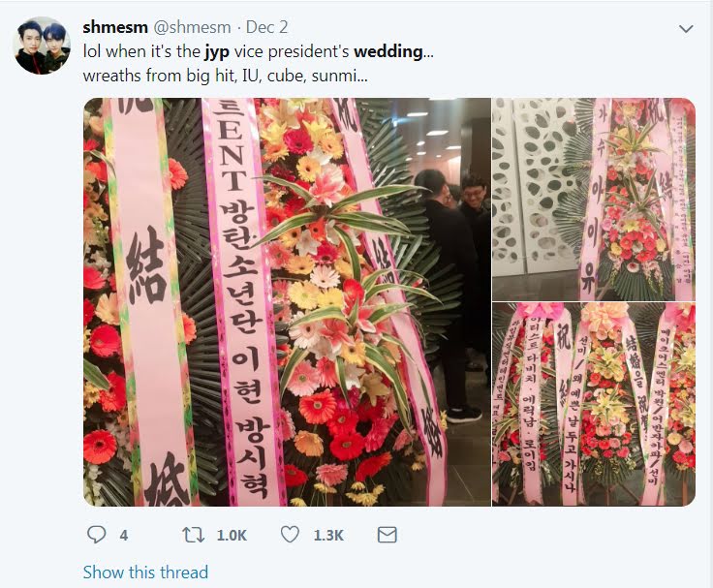
Task: Enlarge the large left wreath photo
Action: tap(287, 302)
